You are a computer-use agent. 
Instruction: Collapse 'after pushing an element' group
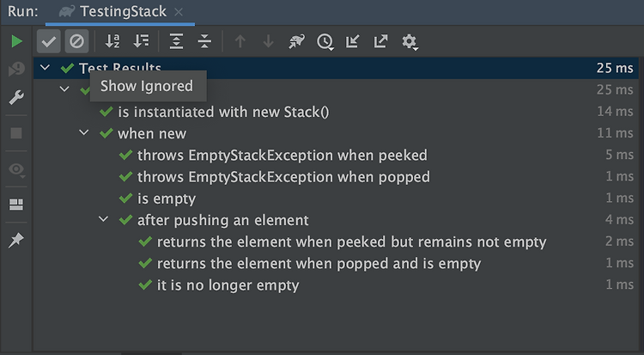click(x=104, y=219)
